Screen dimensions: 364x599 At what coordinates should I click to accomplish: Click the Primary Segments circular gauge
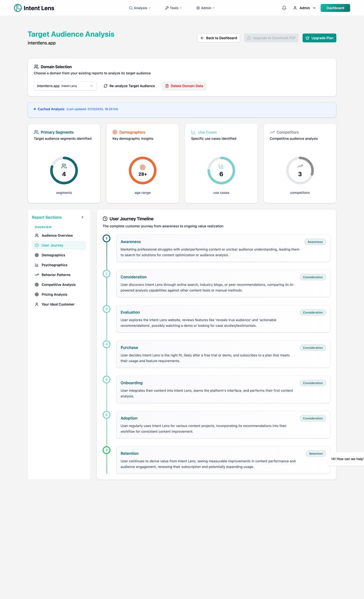(x=64, y=170)
